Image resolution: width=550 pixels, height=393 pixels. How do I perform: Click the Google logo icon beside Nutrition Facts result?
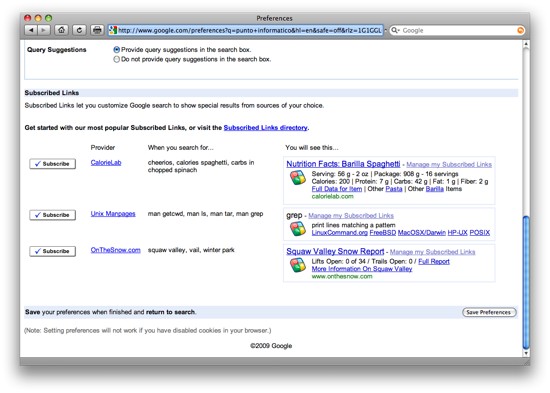tap(297, 178)
